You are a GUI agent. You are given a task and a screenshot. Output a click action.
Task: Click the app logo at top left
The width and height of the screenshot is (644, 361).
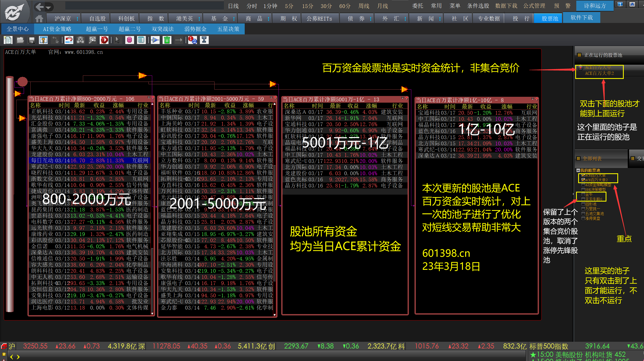(x=15, y=12)
